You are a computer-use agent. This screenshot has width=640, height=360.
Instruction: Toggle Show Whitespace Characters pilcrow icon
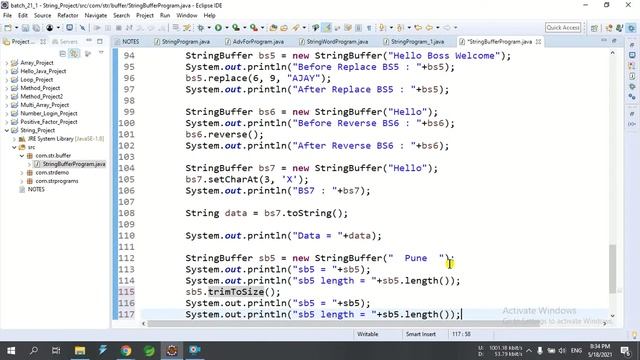click(369, 28)
